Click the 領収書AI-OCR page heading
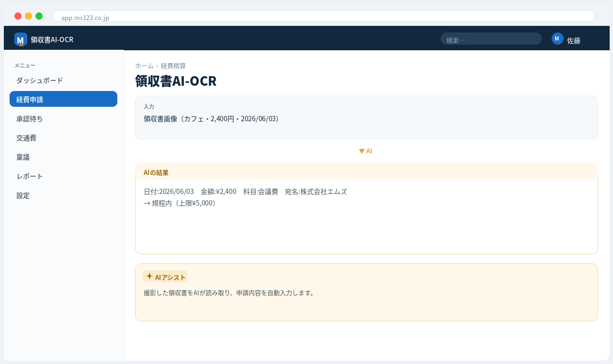The width and height of the screenshot is (613, 364). click(176, 81)
